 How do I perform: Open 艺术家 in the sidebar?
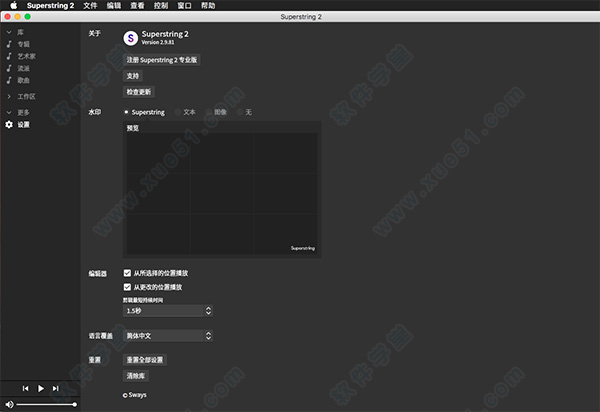point(26,56)
